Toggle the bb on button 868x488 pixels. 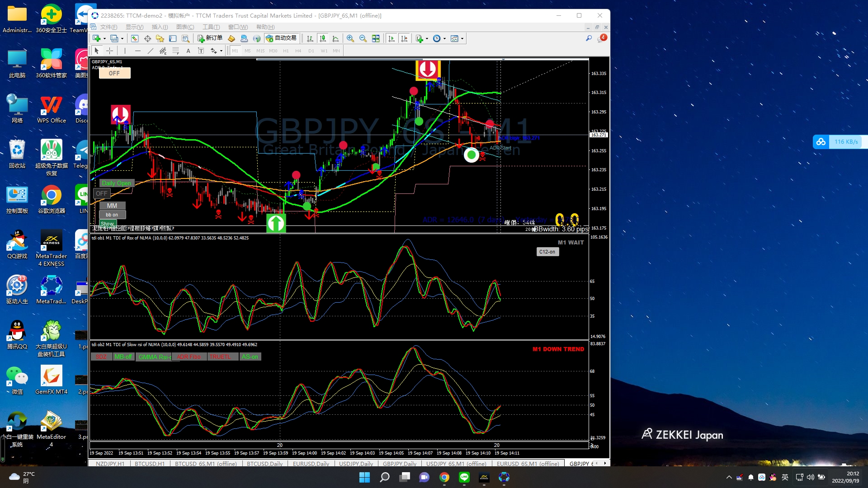[112, 215]
